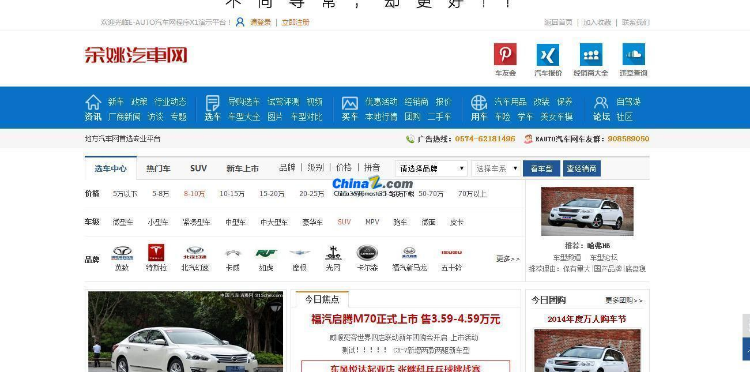The height and width of the screenshot is (372, 750).
Task: Select the Tesla brand logo
Action: pos(156,252)
